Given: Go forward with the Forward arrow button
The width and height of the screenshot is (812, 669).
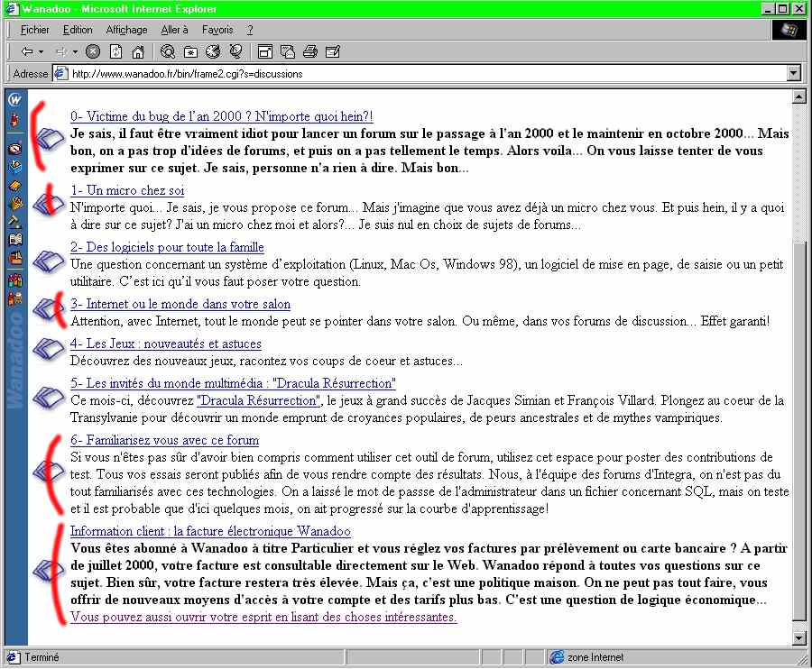Looking at the screenshot, I should point(61,51).
